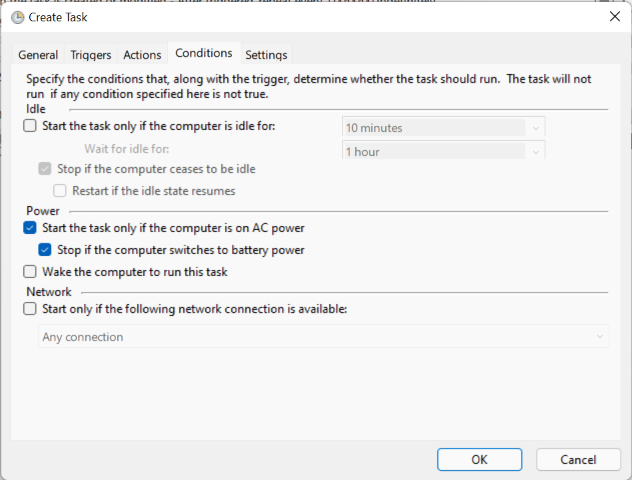Check start only if network connection available
Viewport: 632px width, 480px height.
tap(30, 310)
